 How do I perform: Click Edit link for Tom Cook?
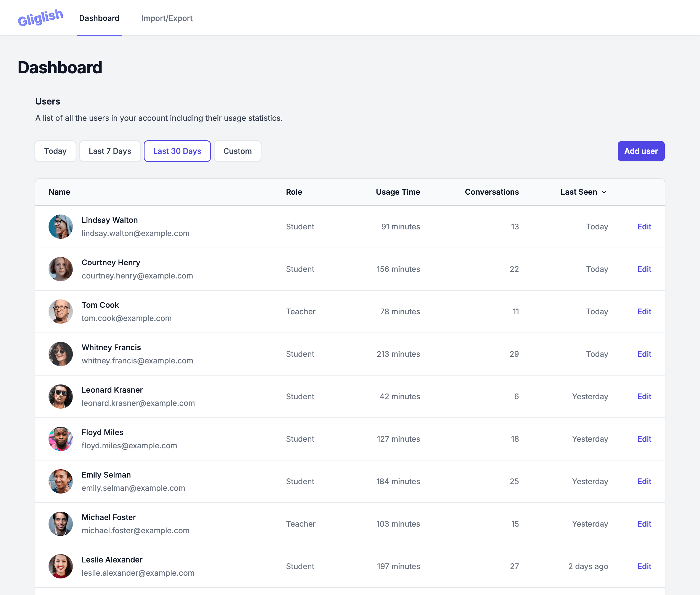(x=644, y=311)
